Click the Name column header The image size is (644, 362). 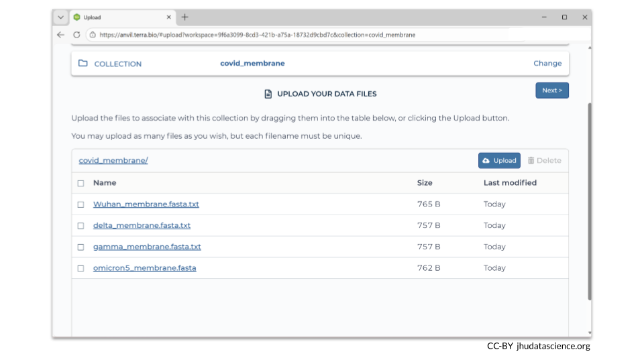point(105,182)
